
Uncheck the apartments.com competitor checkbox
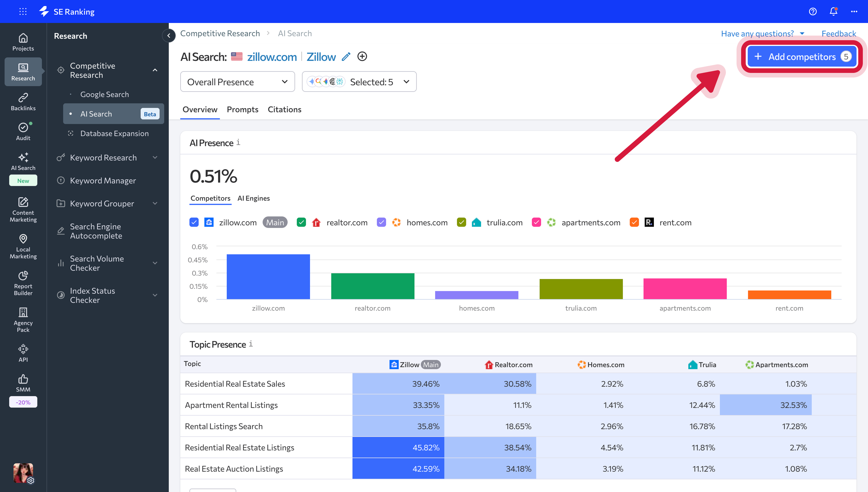pos(536,222)
